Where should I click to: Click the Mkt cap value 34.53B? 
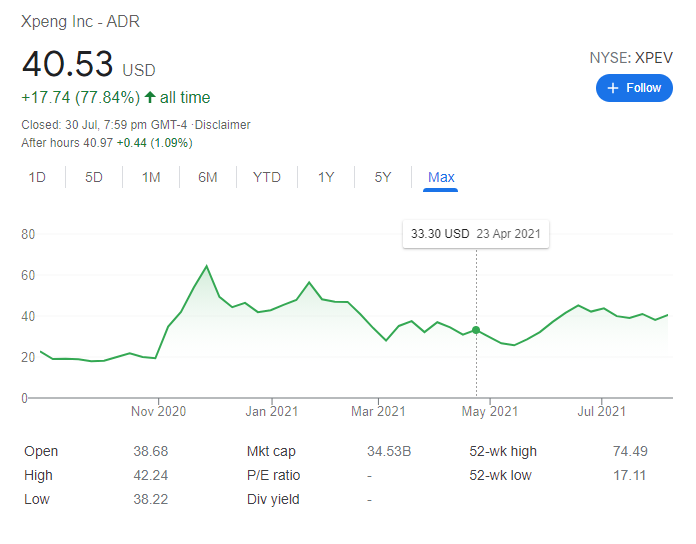(389, 451)
